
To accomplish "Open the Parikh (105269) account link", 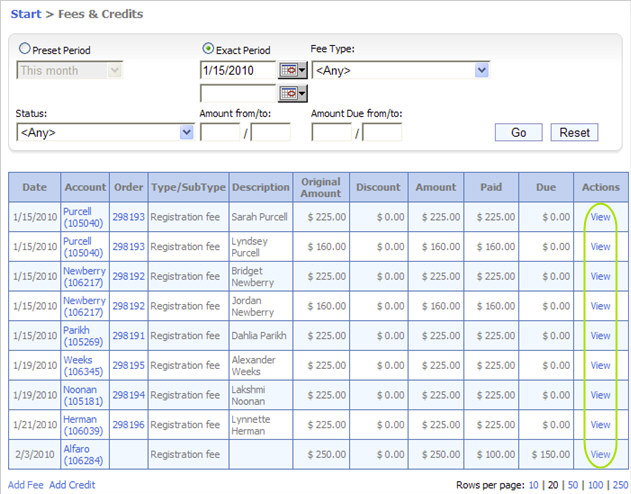I will pos(83,336).
